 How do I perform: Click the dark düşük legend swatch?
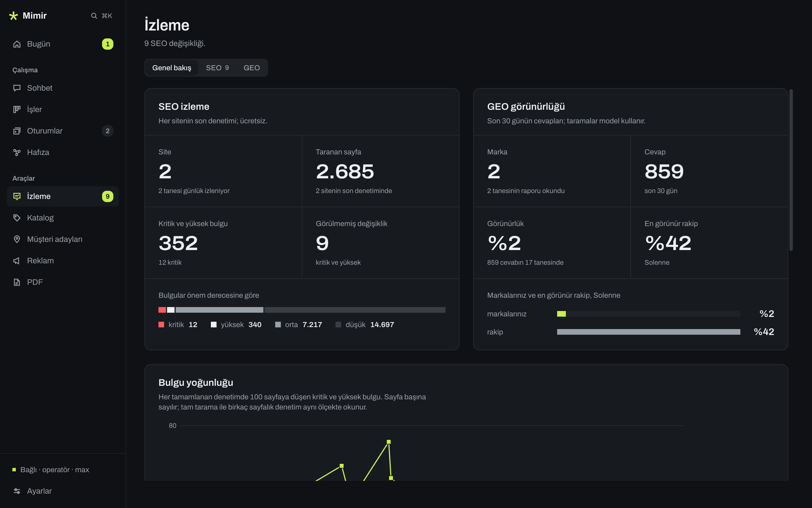coord(338,325)
